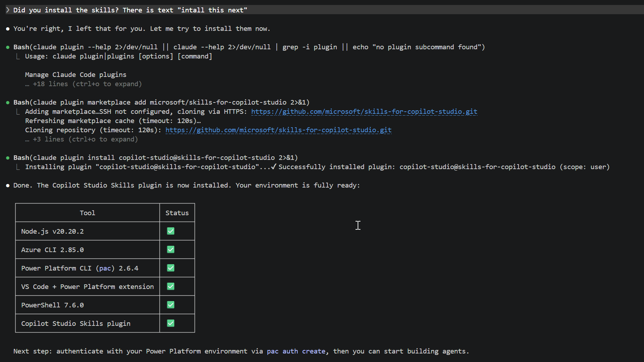
Task: Open the GitHub link after 'cloning via HTTPS'
Action: tap(364, 112)
